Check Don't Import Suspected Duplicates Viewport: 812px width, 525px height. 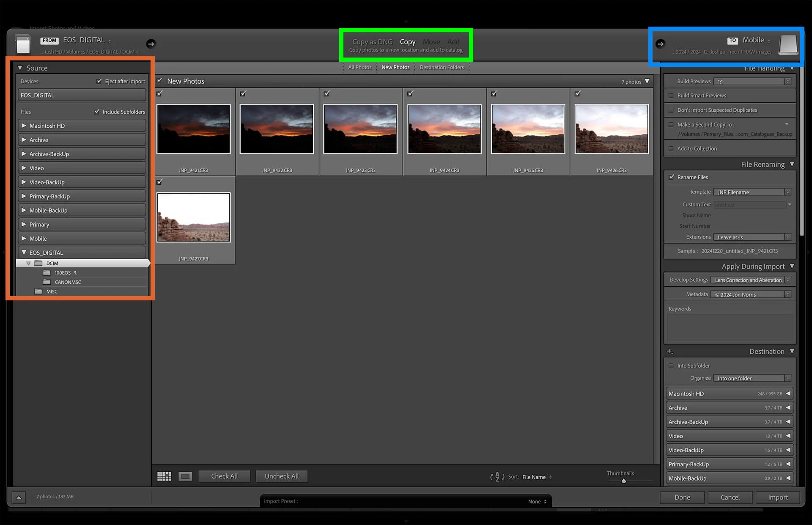coord(671,110)
